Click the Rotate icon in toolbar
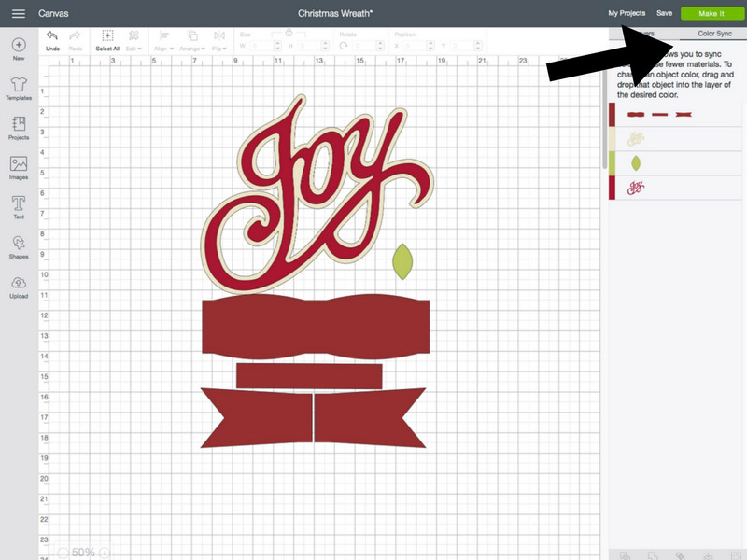This screenshot has height=560, width=747. [344, 46]
